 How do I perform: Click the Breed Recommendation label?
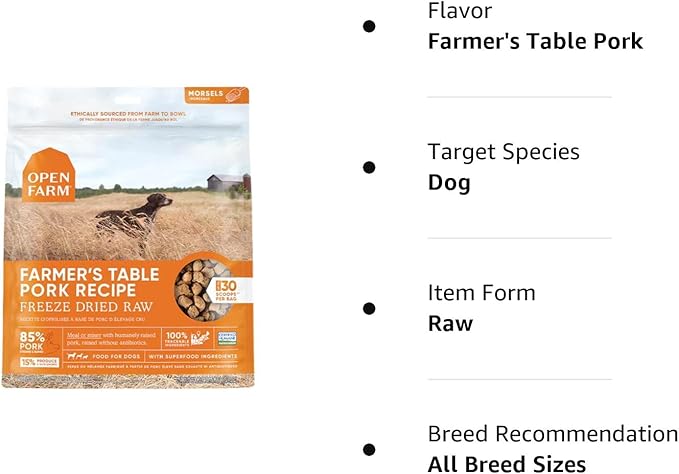(x=553, y=433)
